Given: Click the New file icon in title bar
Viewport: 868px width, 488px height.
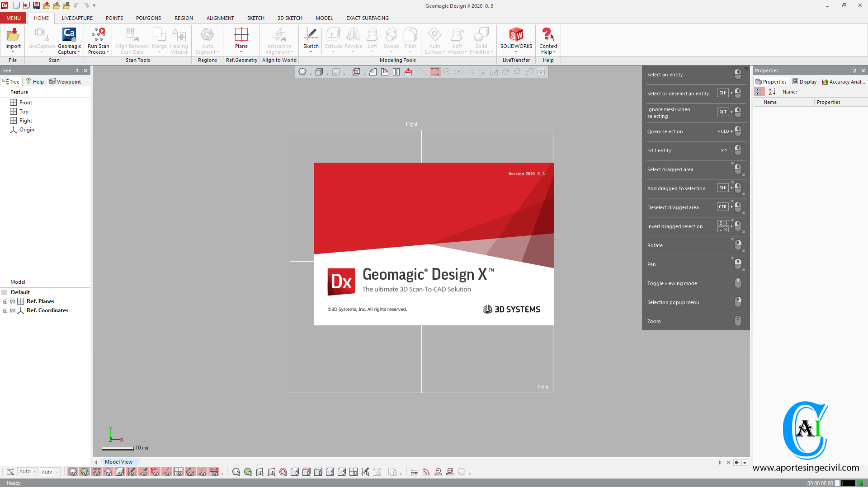Looking at the screenshot, I should pos(16,5).
